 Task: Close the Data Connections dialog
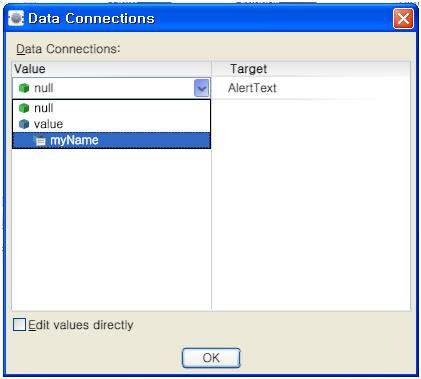[x=403, y=18]
